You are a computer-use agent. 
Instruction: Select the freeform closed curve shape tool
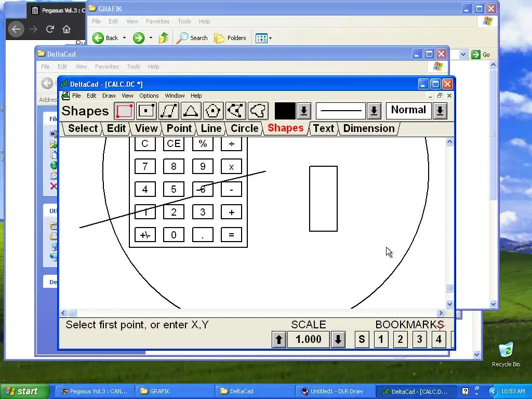point(258,111)
